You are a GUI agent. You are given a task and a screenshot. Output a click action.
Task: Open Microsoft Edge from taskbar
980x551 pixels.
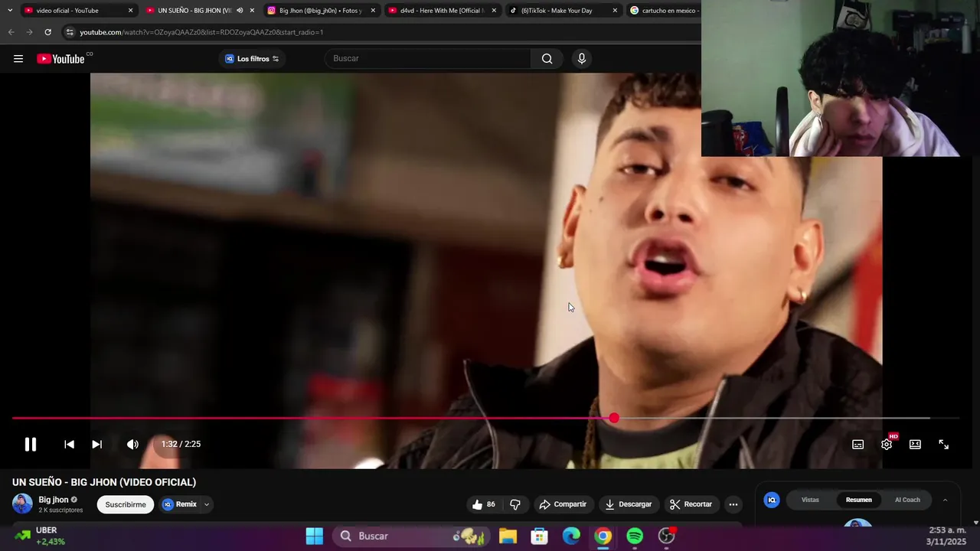click(x=572, y=536)
